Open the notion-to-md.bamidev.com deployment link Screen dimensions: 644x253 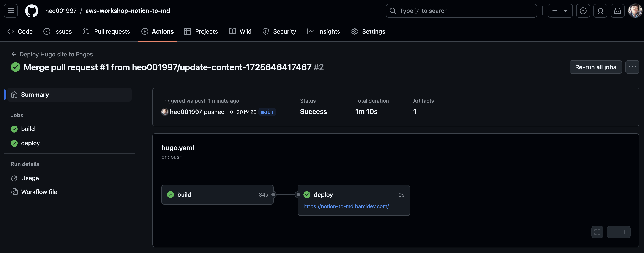[346, 206]
